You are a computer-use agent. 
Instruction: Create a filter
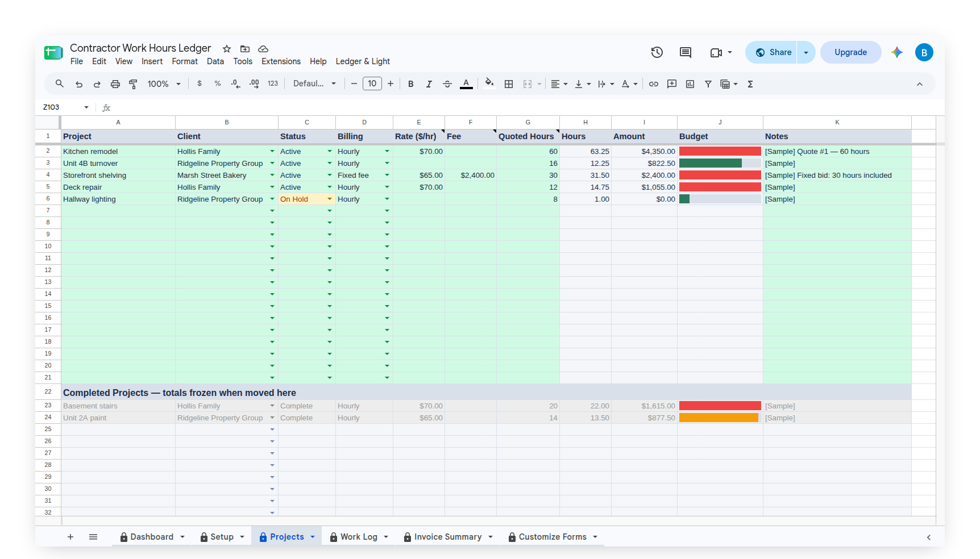point(708,84)
